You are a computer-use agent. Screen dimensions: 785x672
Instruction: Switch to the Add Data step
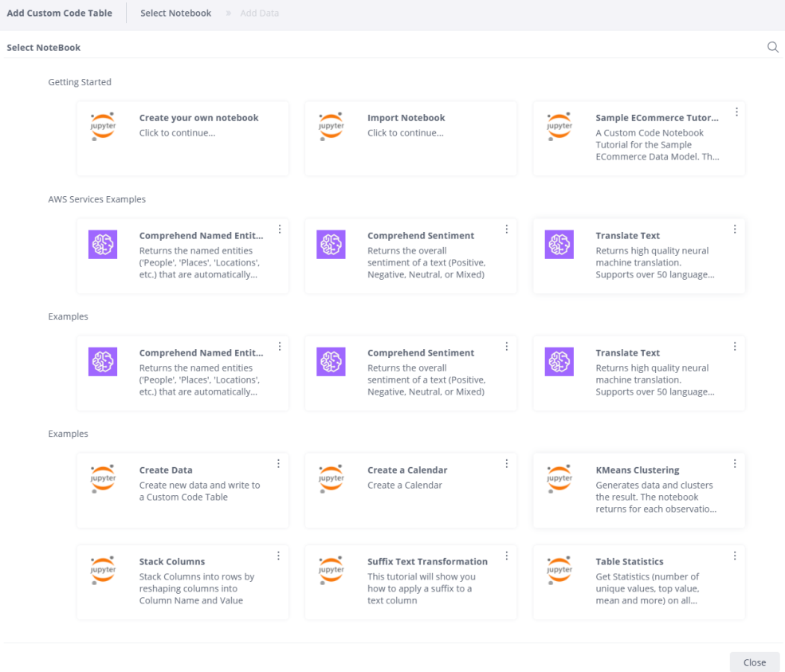260,14
